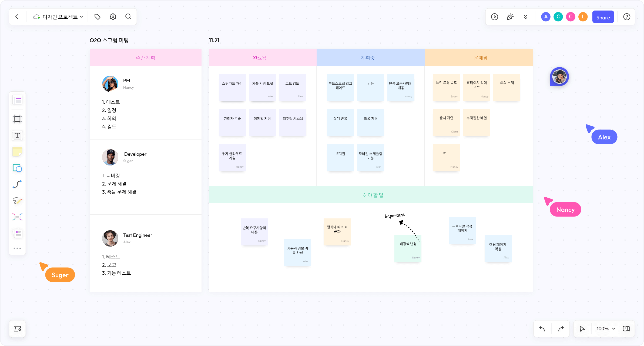Select the Pen/draw tool in sidebar

tap(18, 201)
